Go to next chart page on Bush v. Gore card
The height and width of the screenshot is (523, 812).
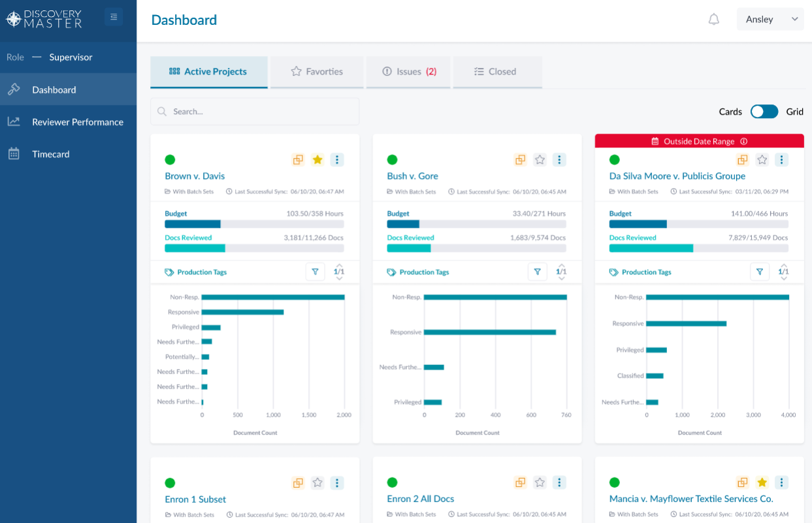point(561,279)
